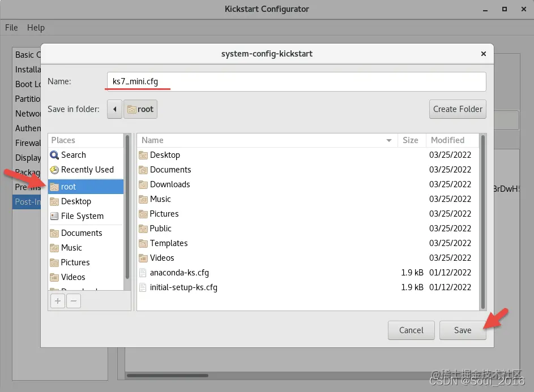Sort files by the Name column header
This screenshot has width=534, height=392.
[x=267, y=140]
